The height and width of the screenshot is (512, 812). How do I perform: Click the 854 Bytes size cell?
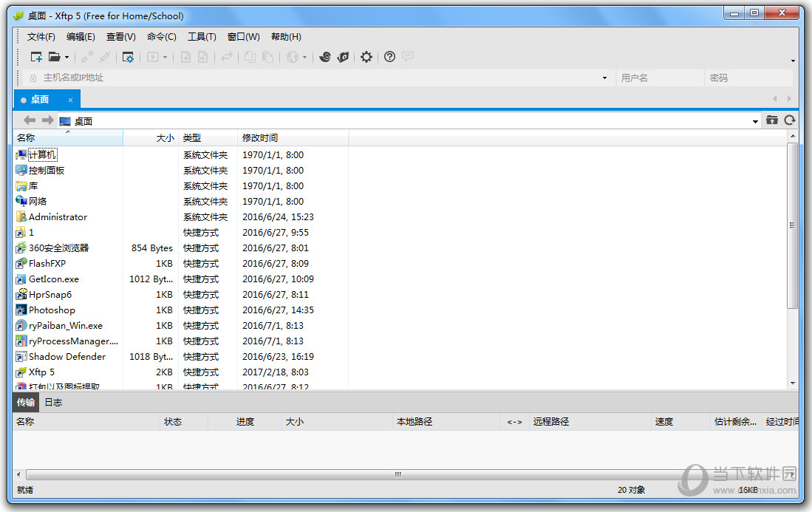(151, 248)
